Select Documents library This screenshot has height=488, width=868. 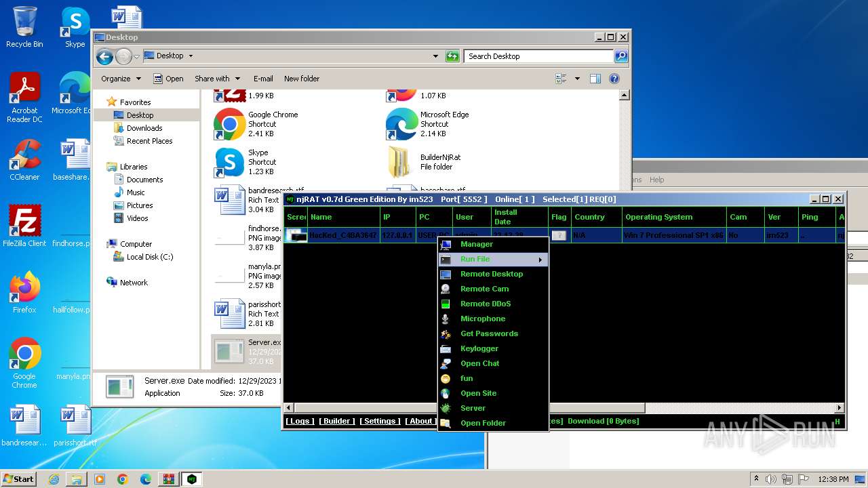coord(144,180)
